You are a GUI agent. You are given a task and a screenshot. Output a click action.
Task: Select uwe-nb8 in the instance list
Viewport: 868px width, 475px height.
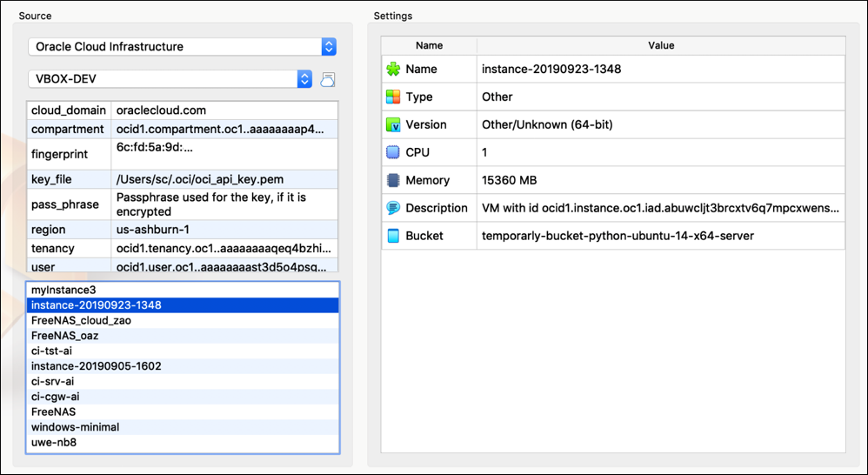[x=183, y=442]
